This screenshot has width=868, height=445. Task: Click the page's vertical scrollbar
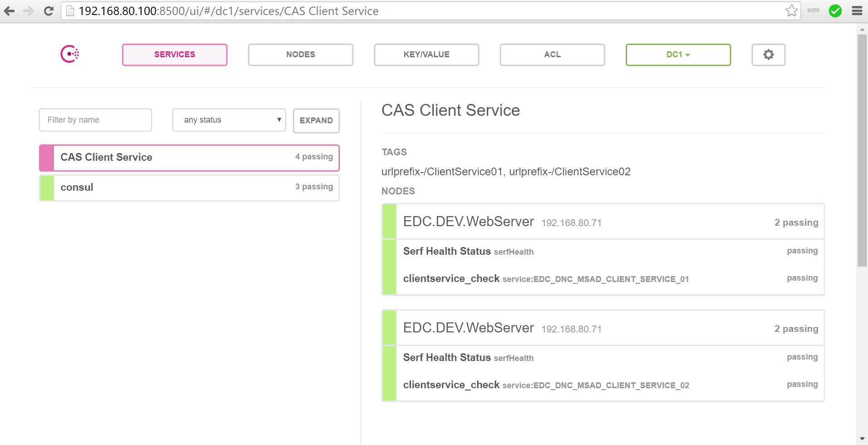pyautogui.click(x=862, y=150)
